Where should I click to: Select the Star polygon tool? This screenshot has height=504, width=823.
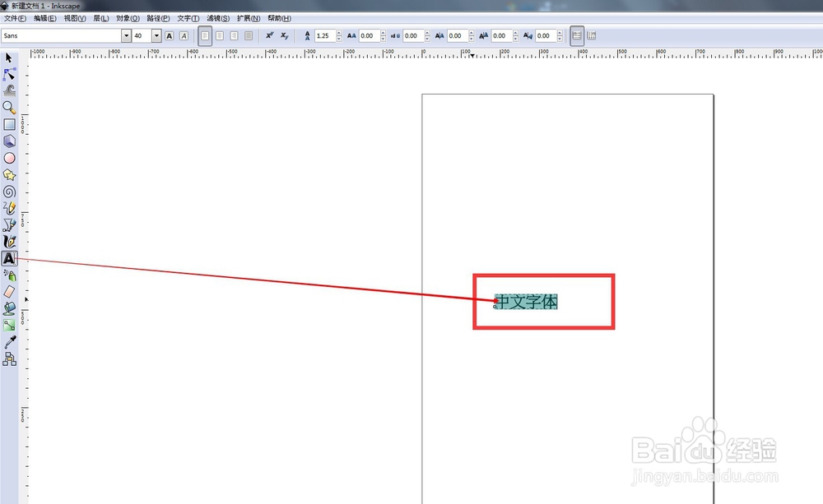pos(9,174)
